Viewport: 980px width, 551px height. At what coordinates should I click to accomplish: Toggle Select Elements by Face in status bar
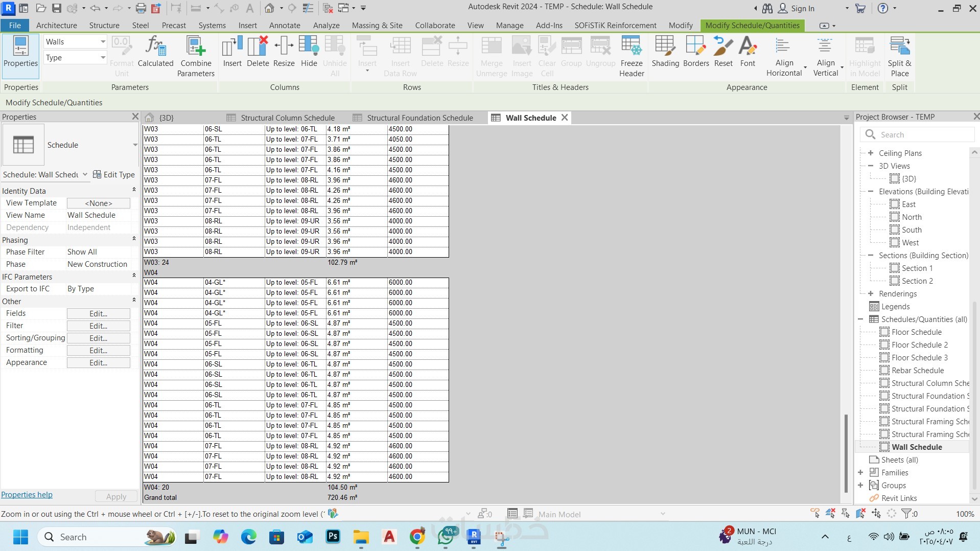(x=861, y=513)
